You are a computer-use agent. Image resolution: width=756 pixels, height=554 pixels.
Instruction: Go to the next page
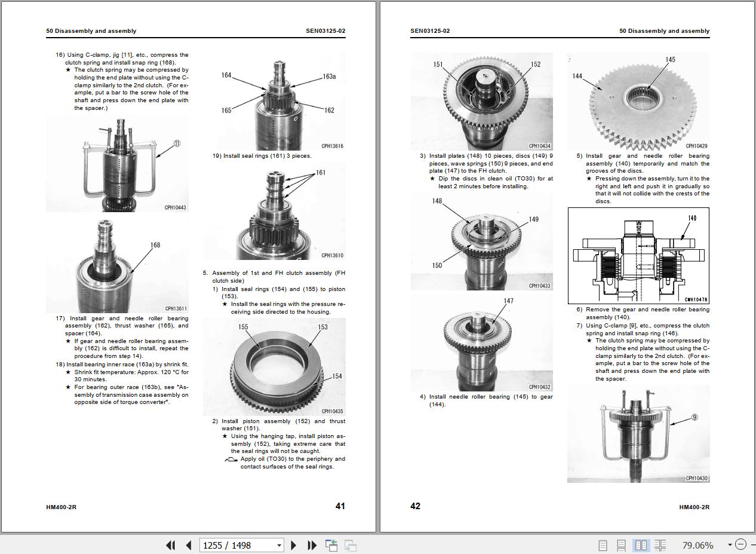click(x=293, y=545)
